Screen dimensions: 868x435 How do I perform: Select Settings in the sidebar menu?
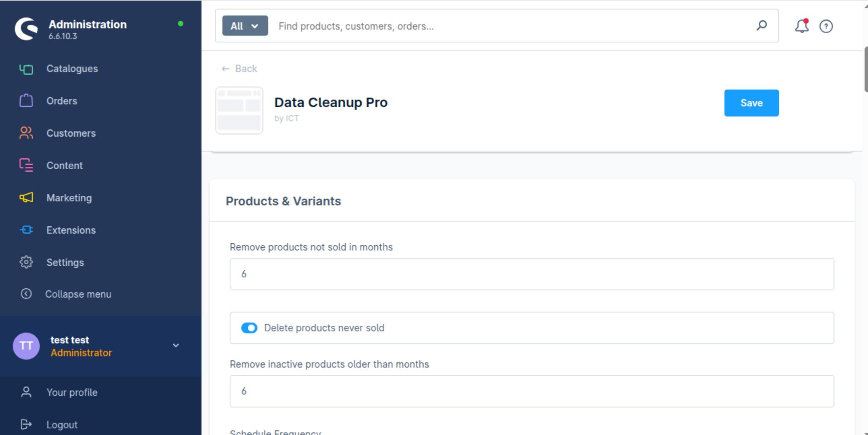[x=65, y=262]
